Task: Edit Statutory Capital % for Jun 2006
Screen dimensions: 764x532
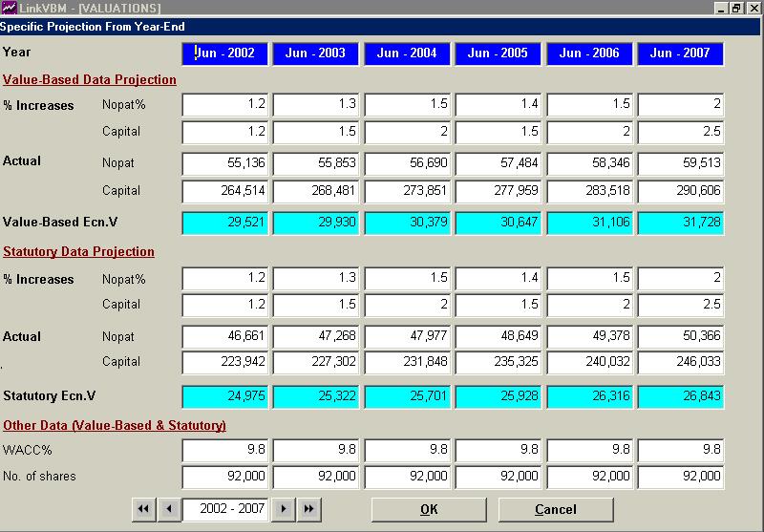Action: point(589,305)
